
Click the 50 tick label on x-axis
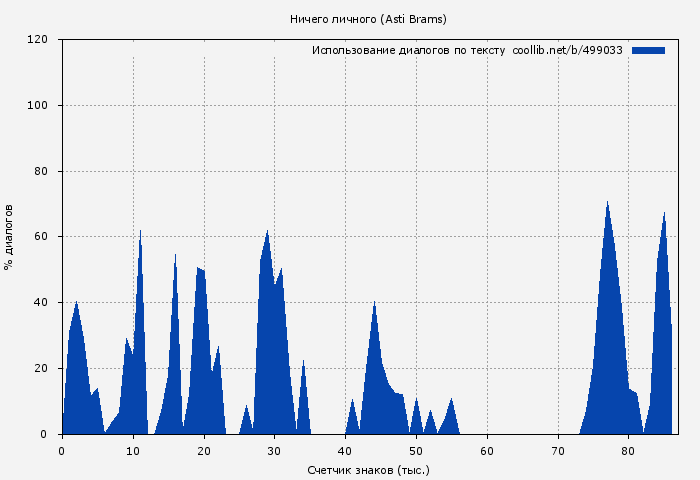tap(416, 451)
